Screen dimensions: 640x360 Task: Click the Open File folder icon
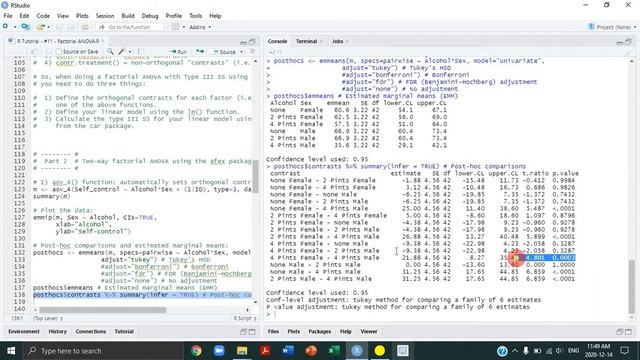pos(40,27)
